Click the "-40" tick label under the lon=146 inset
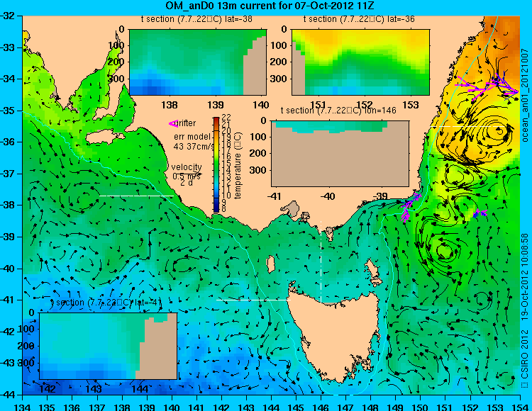 tap(328, 196)
